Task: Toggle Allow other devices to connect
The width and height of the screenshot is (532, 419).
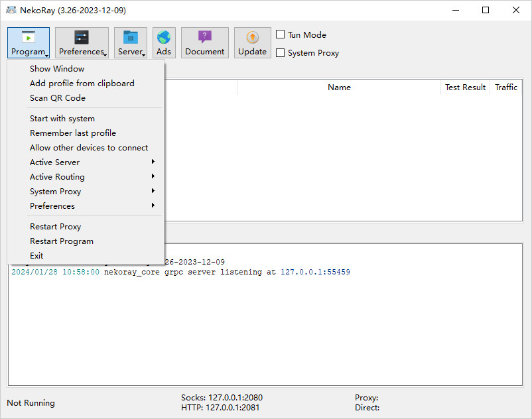Action: [x=86, y=148]
